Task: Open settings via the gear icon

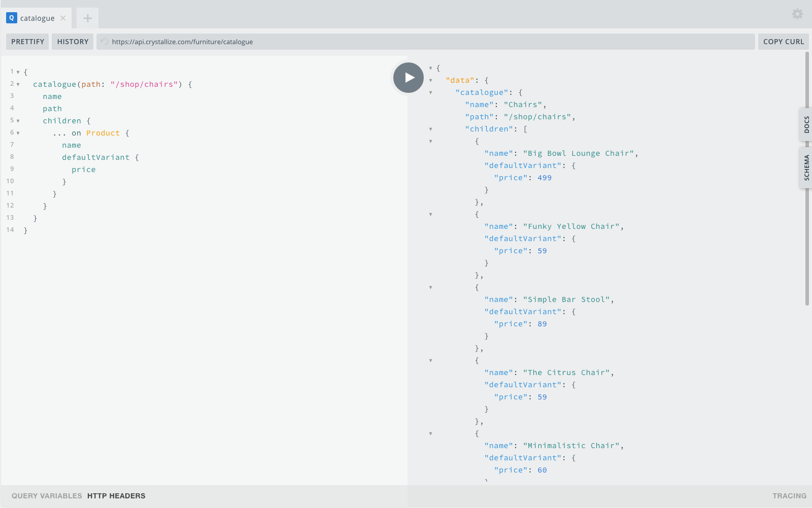Action: pos(797,14)
